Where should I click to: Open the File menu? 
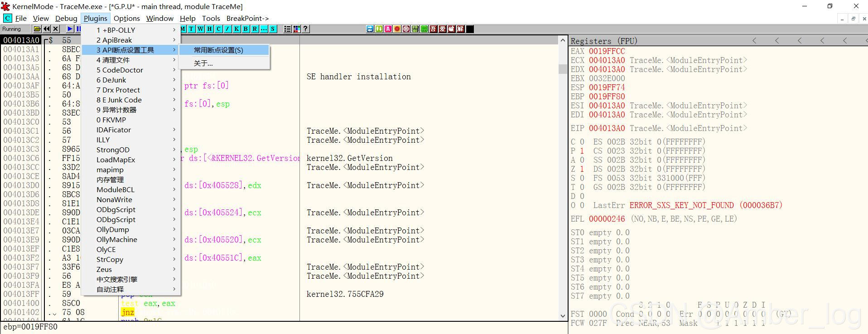(x=21, y=18)
